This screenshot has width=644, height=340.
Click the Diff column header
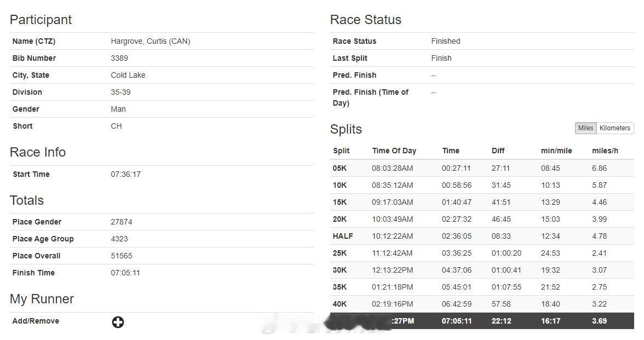(498, 151)
